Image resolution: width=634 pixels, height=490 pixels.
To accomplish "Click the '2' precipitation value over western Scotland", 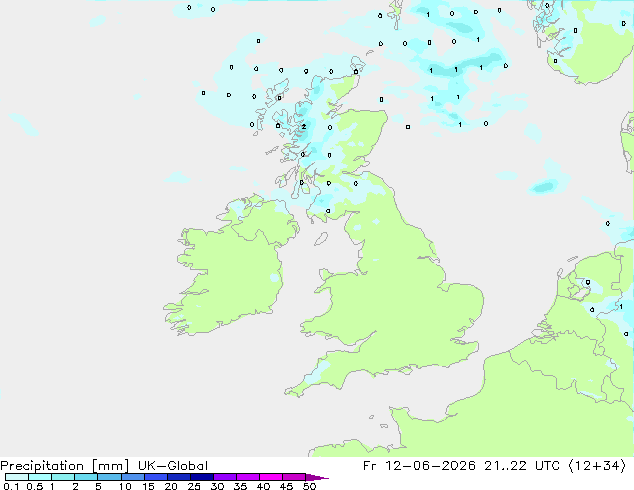I will [304, 127].
